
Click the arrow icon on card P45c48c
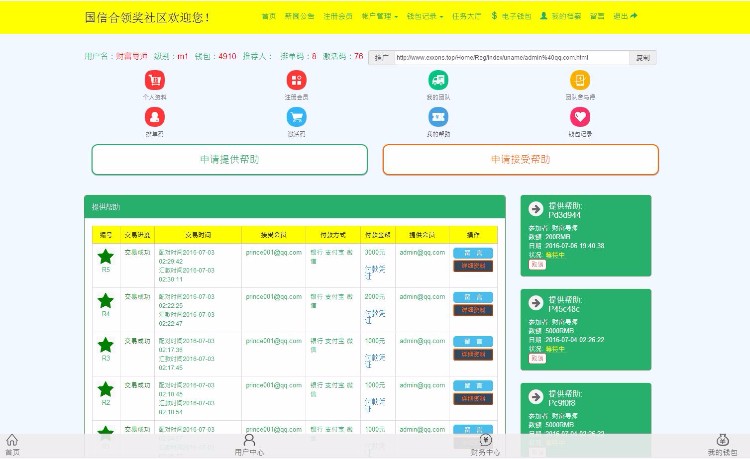[x=536, y=303]
